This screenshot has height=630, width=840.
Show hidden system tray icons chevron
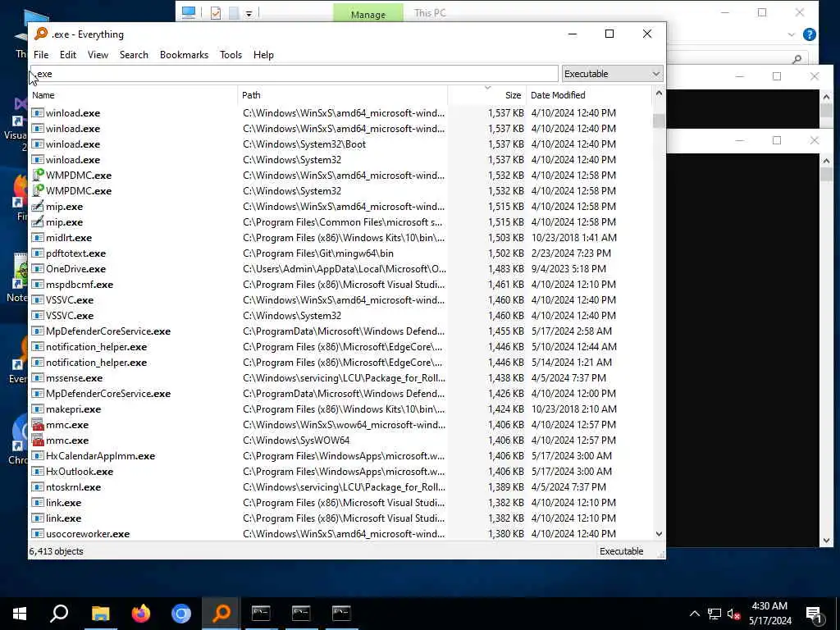pos(694,614)
